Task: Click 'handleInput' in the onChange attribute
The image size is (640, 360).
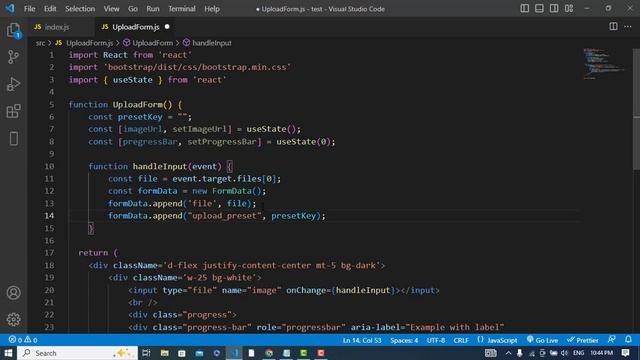Action: [363, 290]
